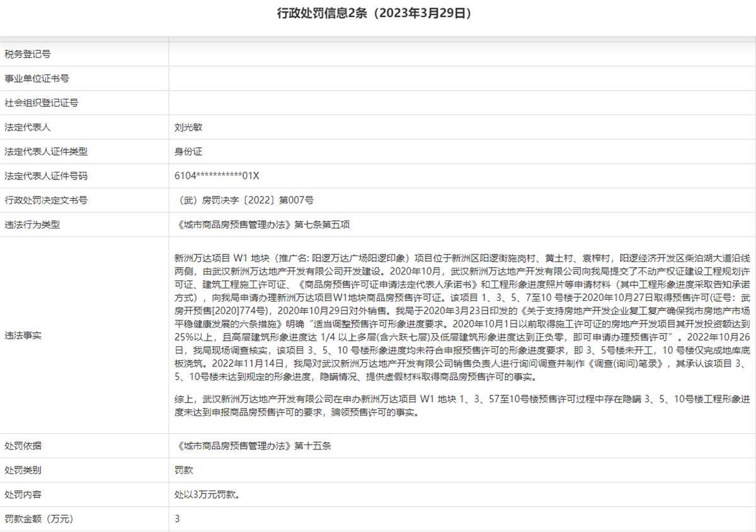This screenshot has width=756, height=532.
Task: Click the summary paragraph beginning with 综上
Action: [462, 406]
